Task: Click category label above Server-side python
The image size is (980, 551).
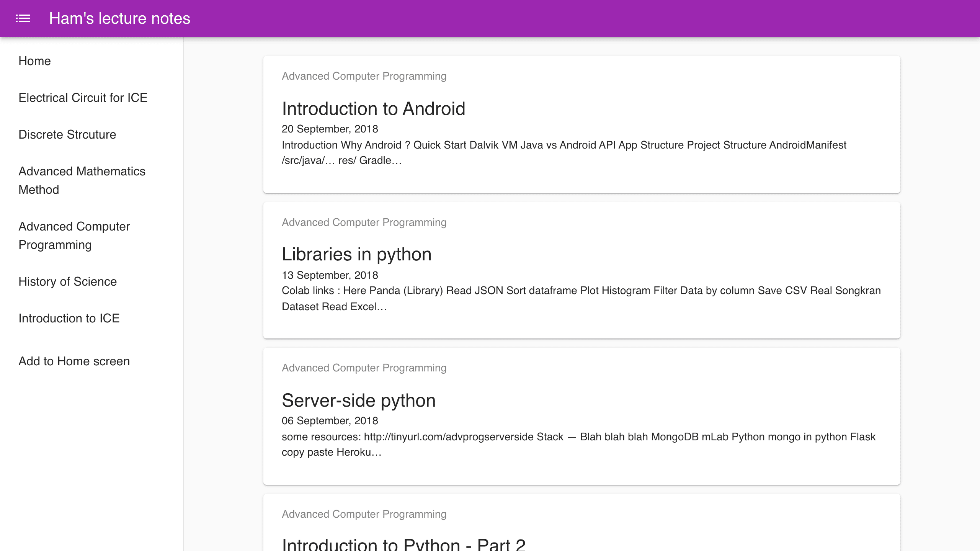Action: 364,368
